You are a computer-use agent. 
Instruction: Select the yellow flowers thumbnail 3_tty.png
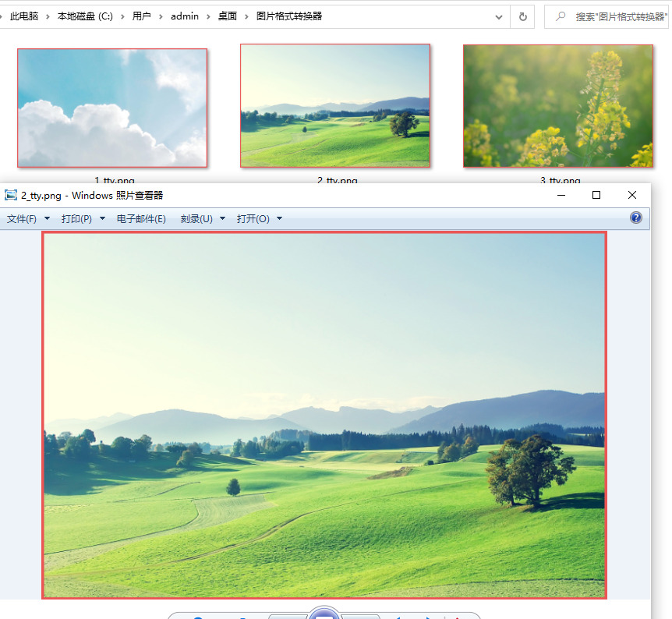point(558,106)
